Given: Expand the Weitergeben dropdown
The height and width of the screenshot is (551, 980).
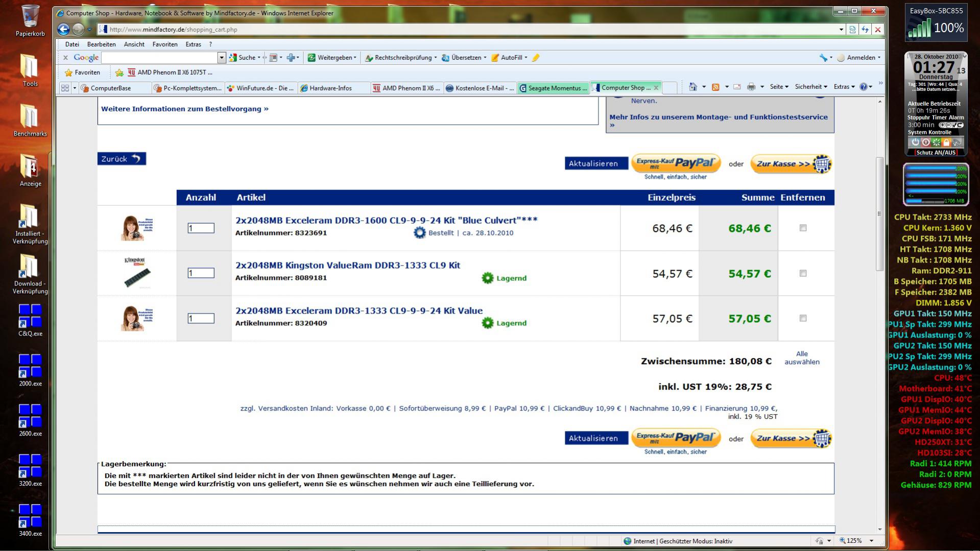Looking at the screenshot, I should point(355,58).
